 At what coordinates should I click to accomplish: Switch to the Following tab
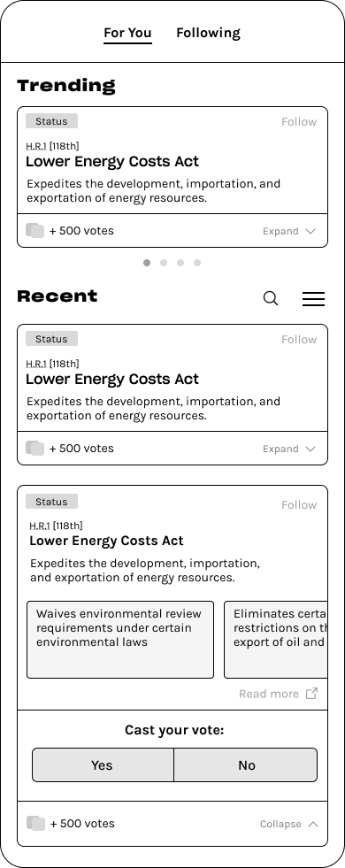[x=208, y=34]
